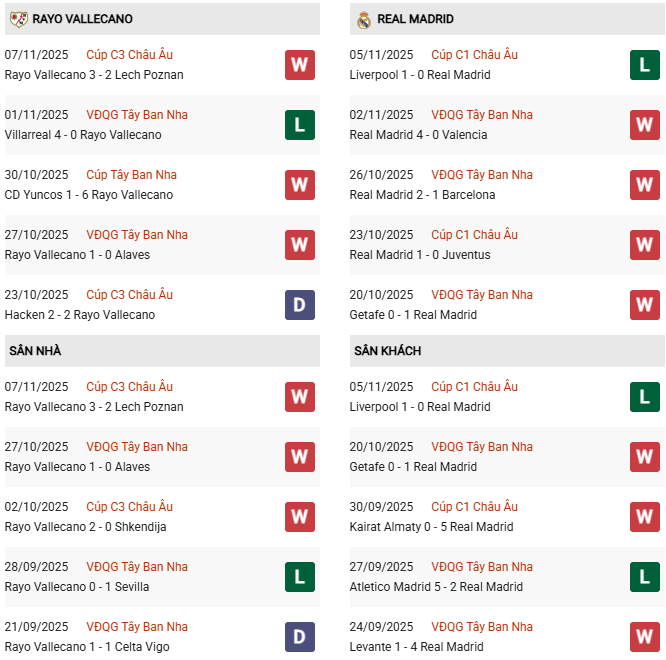Click the Rayo Vallecano club crest icon
Viewport: 666px width, 660px height.
click(x=18, y=19)
